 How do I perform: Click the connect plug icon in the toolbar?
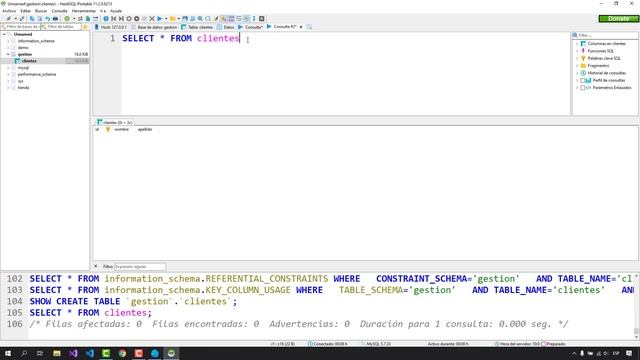coord(8,19)
